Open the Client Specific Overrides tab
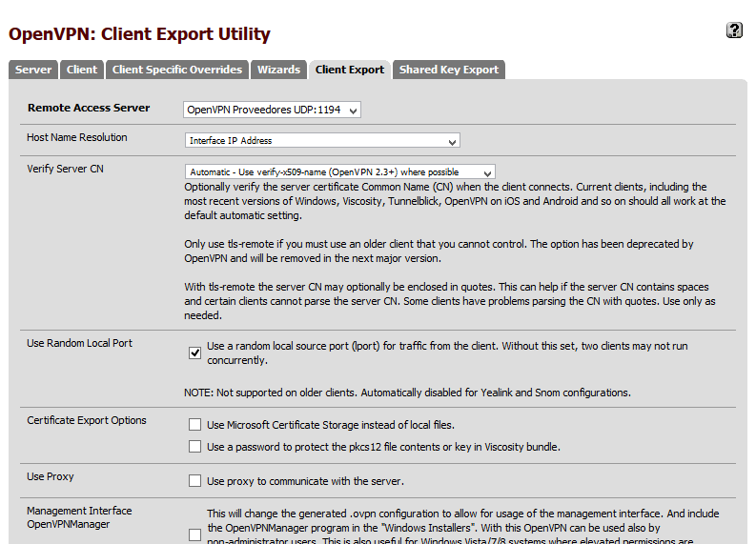The image size is (756, 544). click(x=177, y=70)
